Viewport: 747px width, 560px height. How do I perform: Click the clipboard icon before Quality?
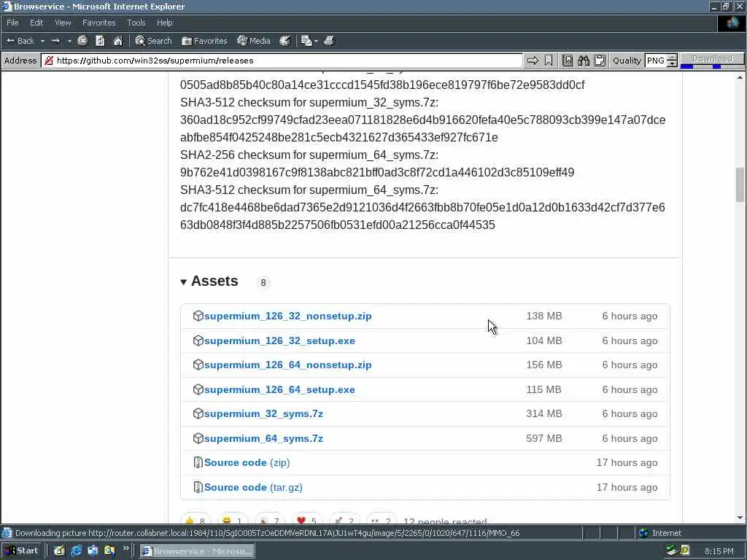click(x=600, y=61)
